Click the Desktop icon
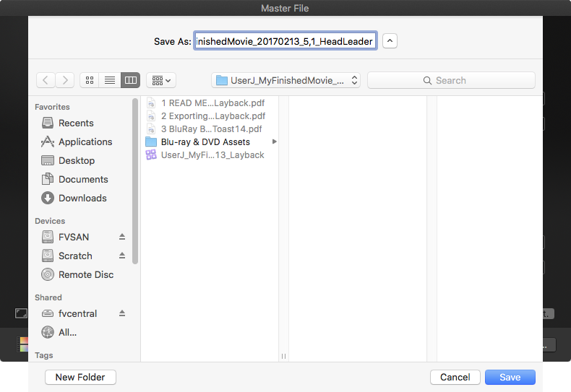This screenshot has height=392, width=571. [x=47, y=160]
